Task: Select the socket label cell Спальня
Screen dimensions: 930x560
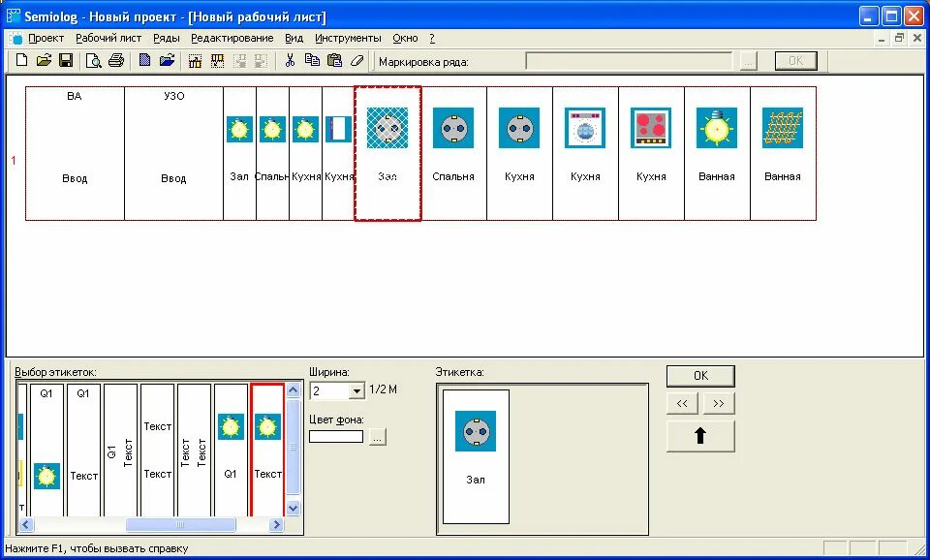Action: [x=453, y=154]
